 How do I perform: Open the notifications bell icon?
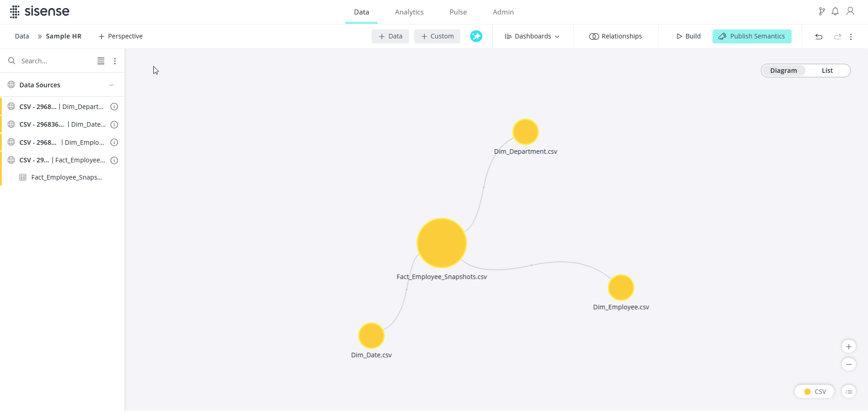[x=835, y=12]
